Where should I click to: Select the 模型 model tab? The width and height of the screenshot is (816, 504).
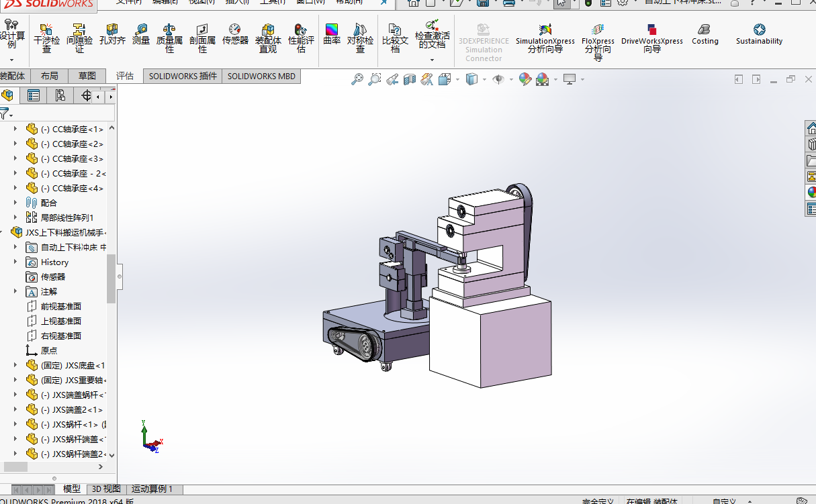tap(72, 489)
